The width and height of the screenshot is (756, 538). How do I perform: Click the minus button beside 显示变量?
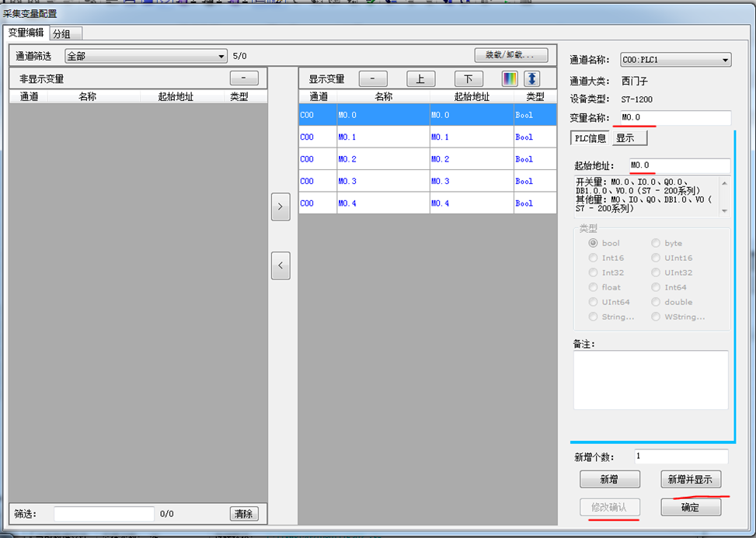click(x=373, y=78)
